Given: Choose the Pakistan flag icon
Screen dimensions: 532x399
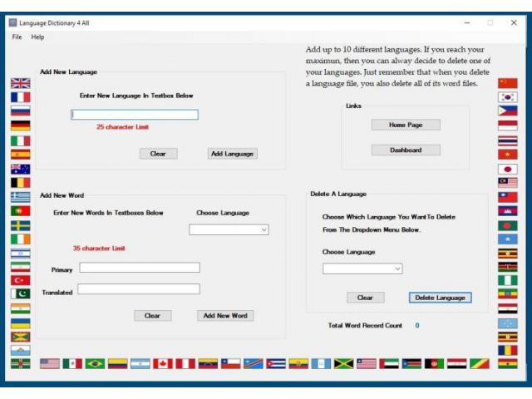Looking at the screenshot, I should [x=20, y=293].
